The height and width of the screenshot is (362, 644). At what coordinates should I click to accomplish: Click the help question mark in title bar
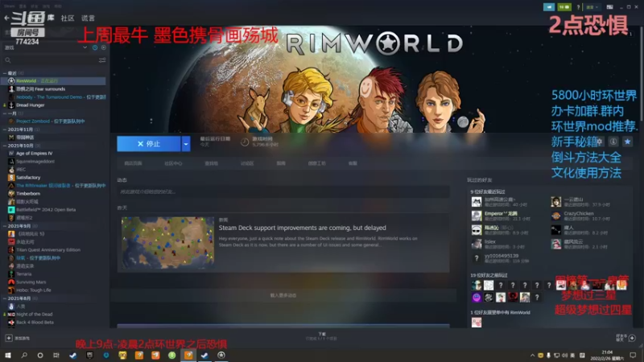(x=578, y=7)
